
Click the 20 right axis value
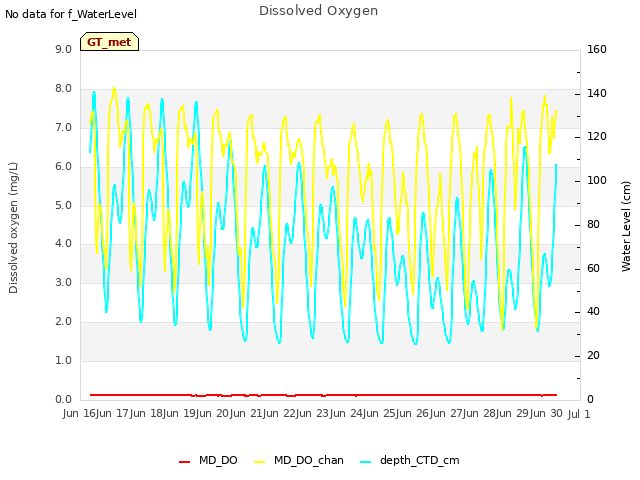(593, 356)
